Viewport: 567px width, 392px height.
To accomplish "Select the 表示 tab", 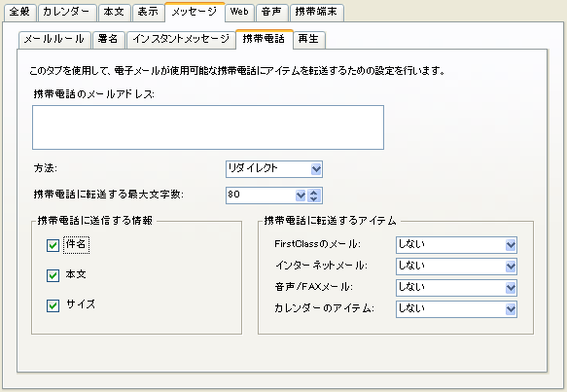I will click(148, 13).
